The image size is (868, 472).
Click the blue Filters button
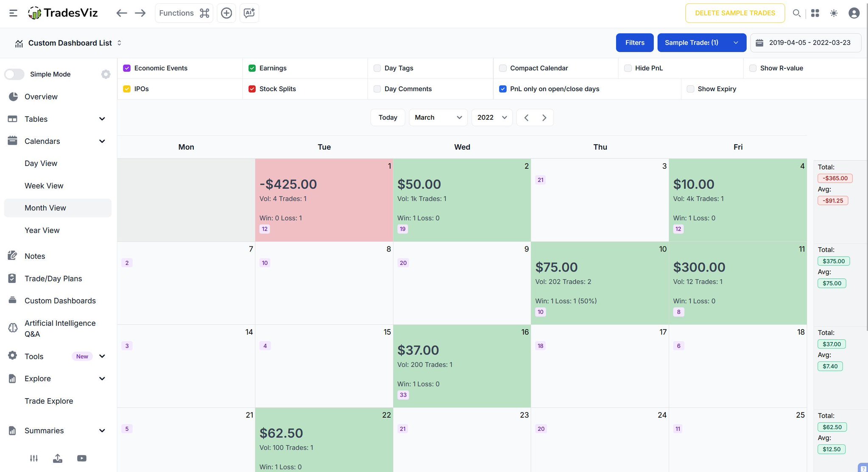click(634, 43)
